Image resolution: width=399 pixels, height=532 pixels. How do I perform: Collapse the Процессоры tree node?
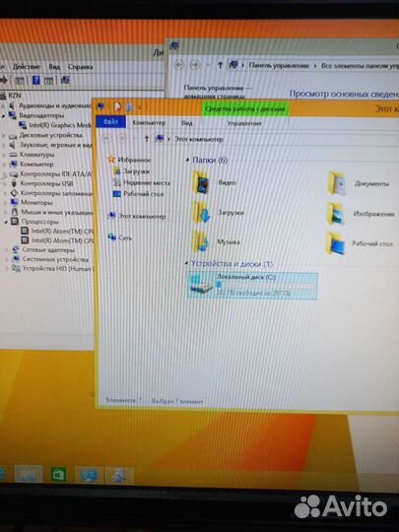6,222
